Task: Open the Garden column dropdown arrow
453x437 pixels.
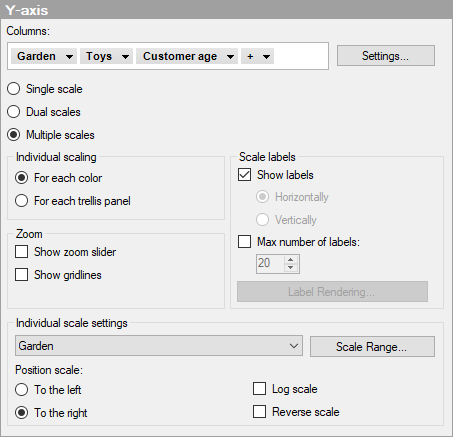Action: tap(69, 57)
